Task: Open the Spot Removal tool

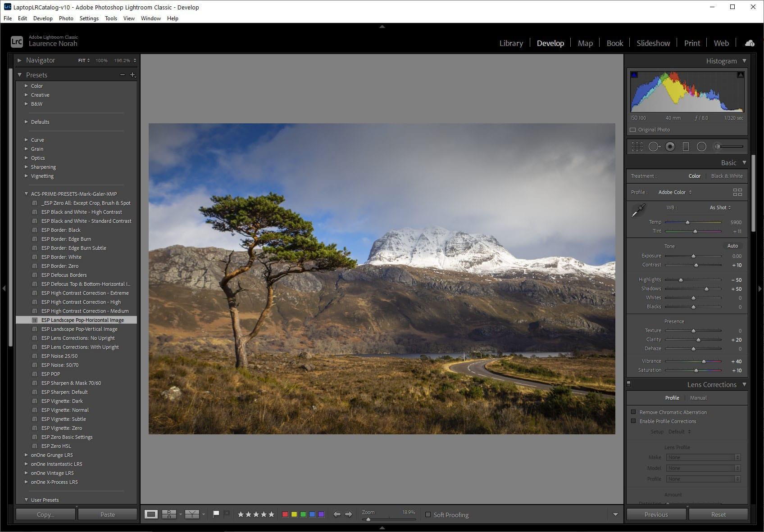Action: tap(654, 146)
